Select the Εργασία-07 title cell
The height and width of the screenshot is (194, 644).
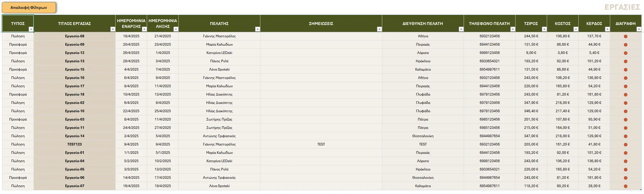75,186
